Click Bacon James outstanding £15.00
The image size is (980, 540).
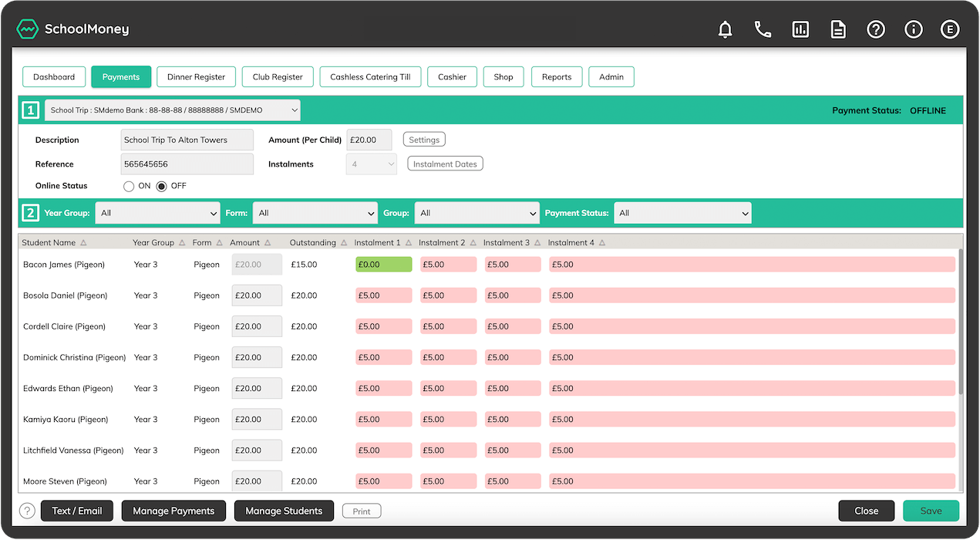click(x=304, y=265)
